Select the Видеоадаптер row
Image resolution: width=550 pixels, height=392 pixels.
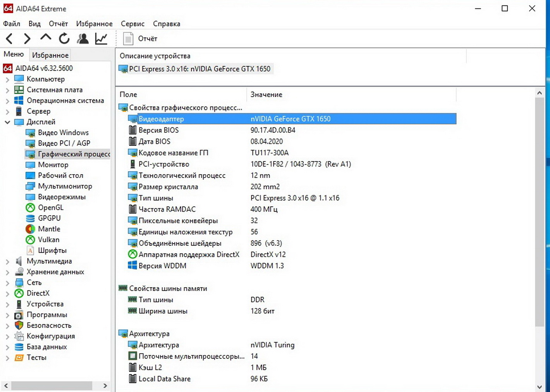click(292, 119)
